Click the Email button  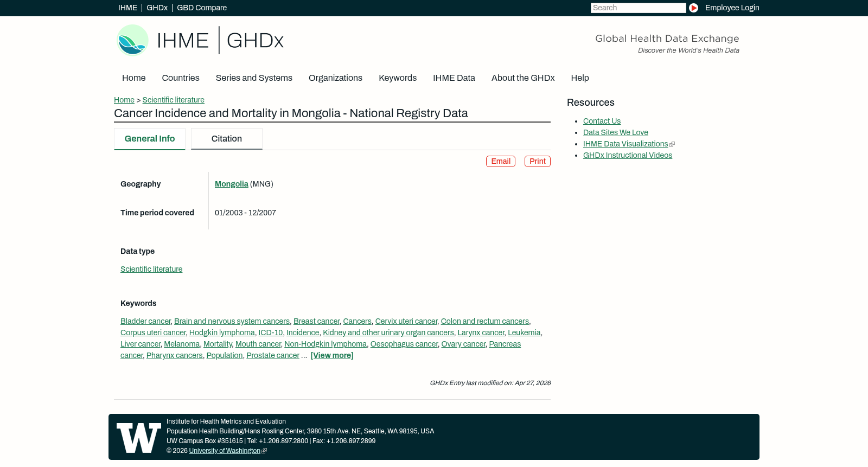[501, 162]
